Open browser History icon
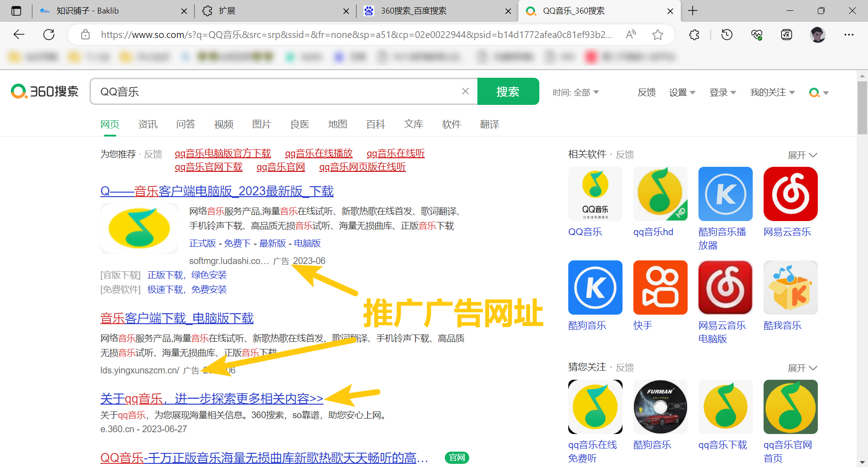 (727, 34)
